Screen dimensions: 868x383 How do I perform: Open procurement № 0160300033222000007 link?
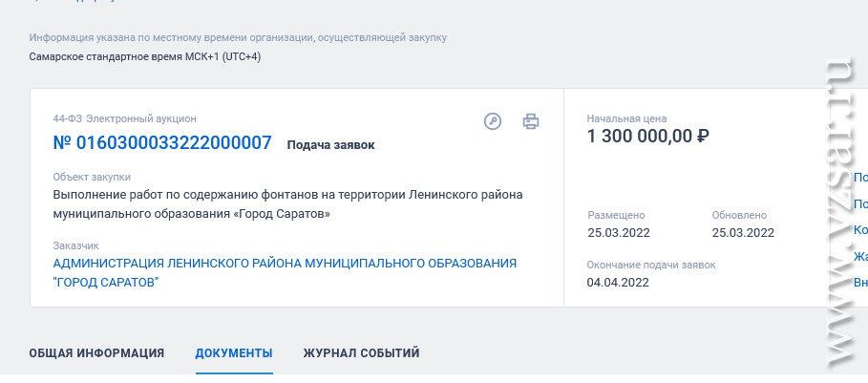pos(162,143)
